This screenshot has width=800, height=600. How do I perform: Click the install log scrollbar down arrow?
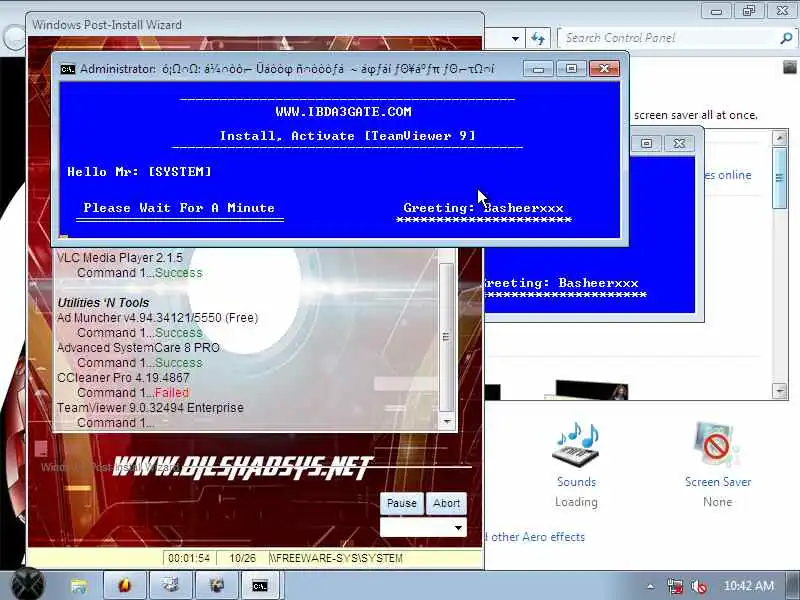point(446,421)
